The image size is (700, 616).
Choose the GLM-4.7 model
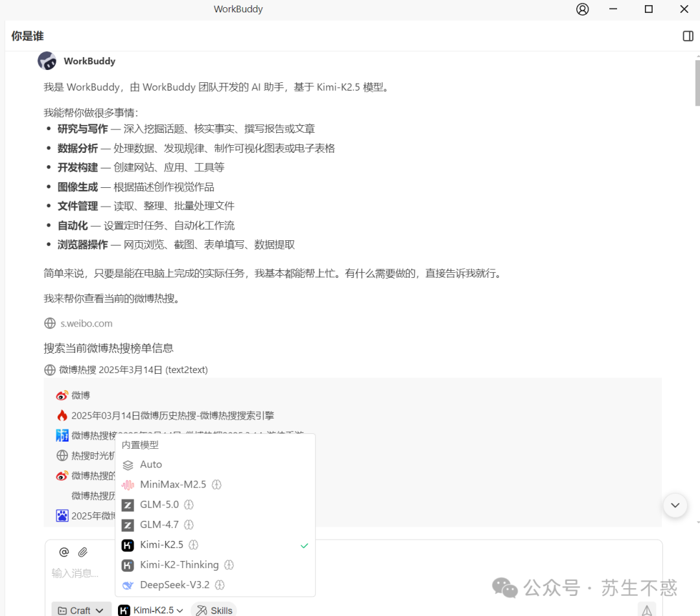(215, 525)
